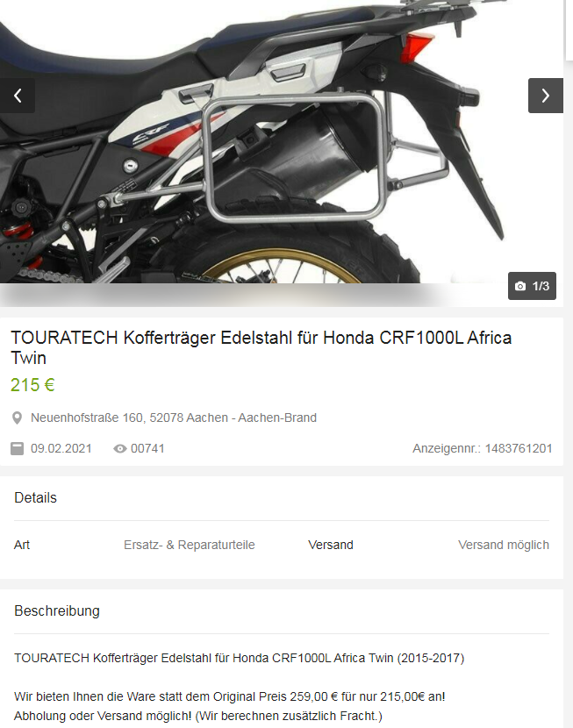
Task: Click the TOURATECH Kofferträger listing title
Action: coord(261,347)
